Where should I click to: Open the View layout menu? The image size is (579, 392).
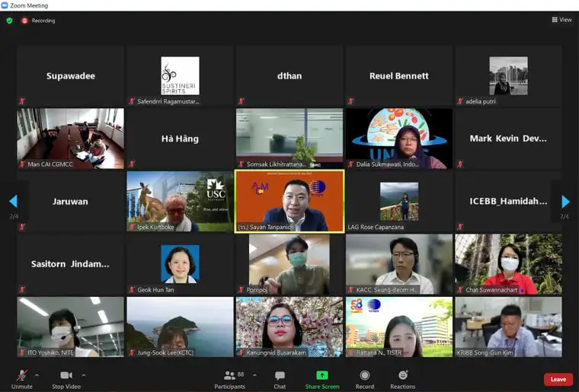click(561, 20)
